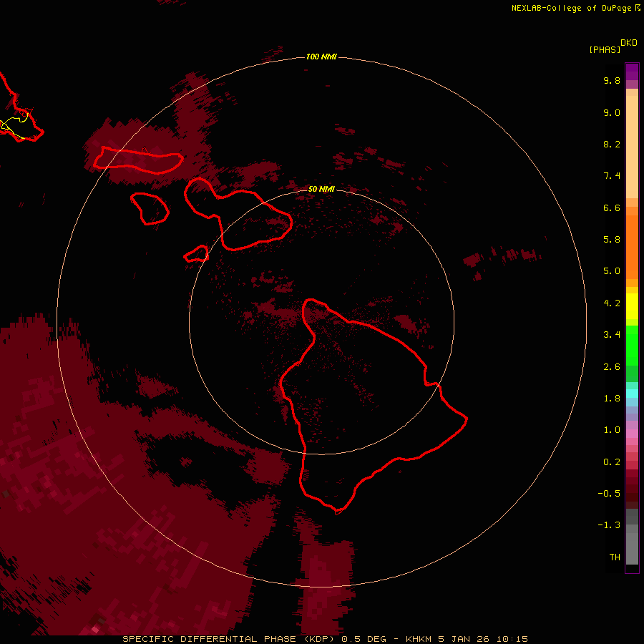This screenshot has width=644, height=644.
Task: Click the -0.5 scale value
Action: point(609,494)
